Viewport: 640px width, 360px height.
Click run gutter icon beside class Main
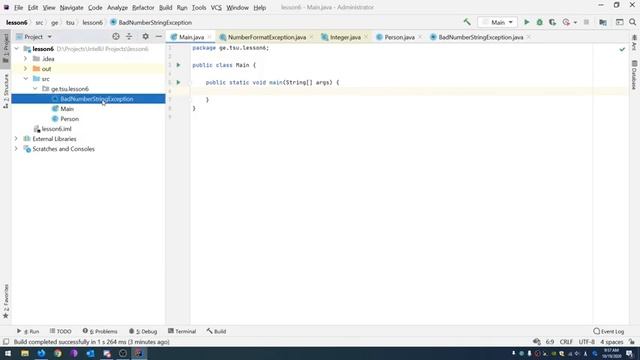[x=178, y=65]
